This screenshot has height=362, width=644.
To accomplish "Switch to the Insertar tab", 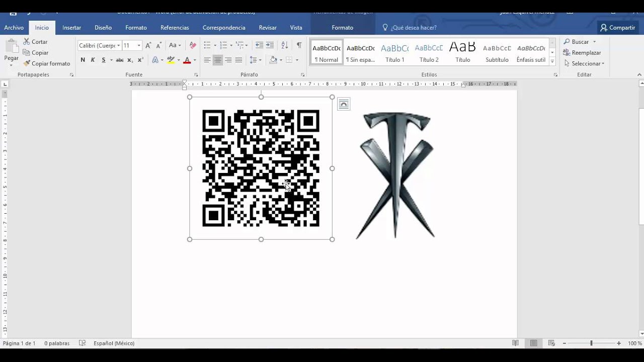I will coord(71,28).
